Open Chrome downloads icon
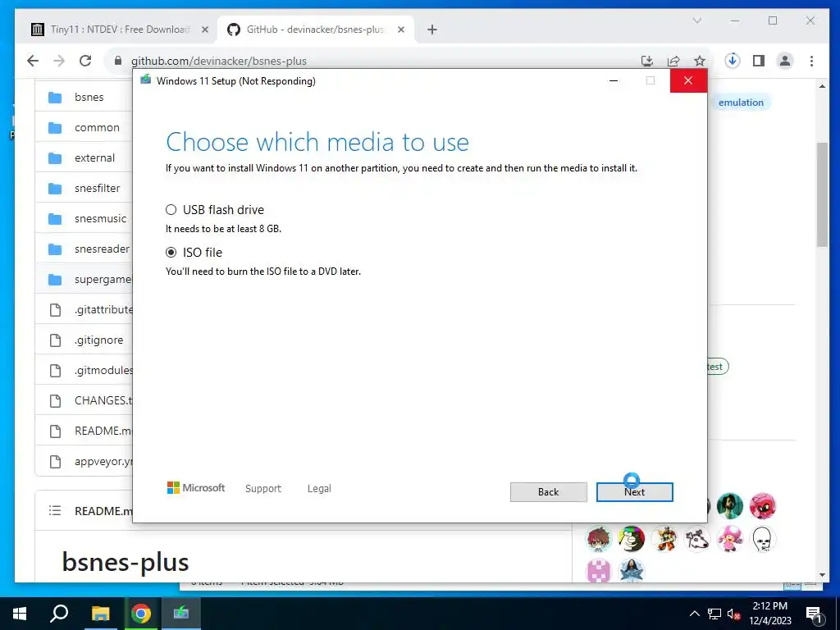 click(733, 61)
